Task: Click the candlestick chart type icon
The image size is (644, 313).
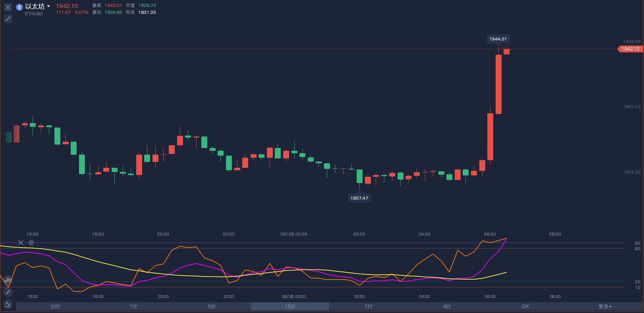Action: click(8, 280)
